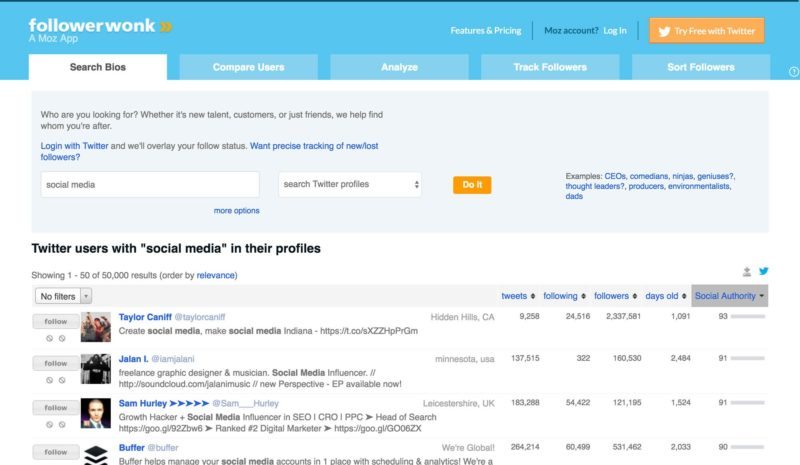The image size is (800, 465).
Task: Open Jalan I.'s profile photo
Action: [95, 369]
